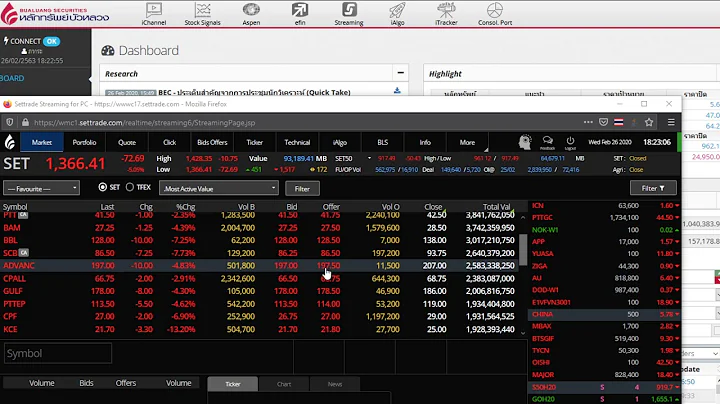Screen dimensions: 720x404
Task: Open iChannel from the Bualuang top bar
Action: [154, 14]
